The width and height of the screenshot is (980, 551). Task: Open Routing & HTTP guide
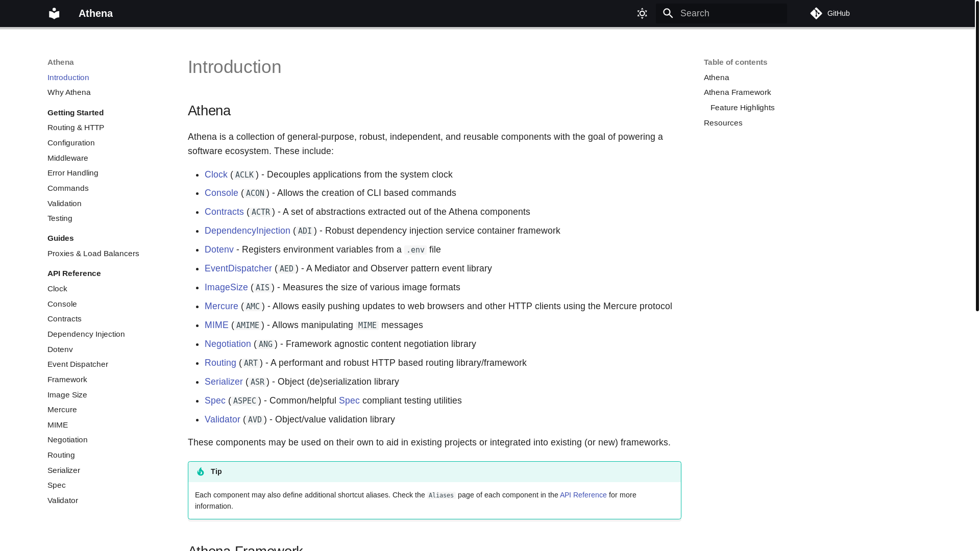(76, 128)
